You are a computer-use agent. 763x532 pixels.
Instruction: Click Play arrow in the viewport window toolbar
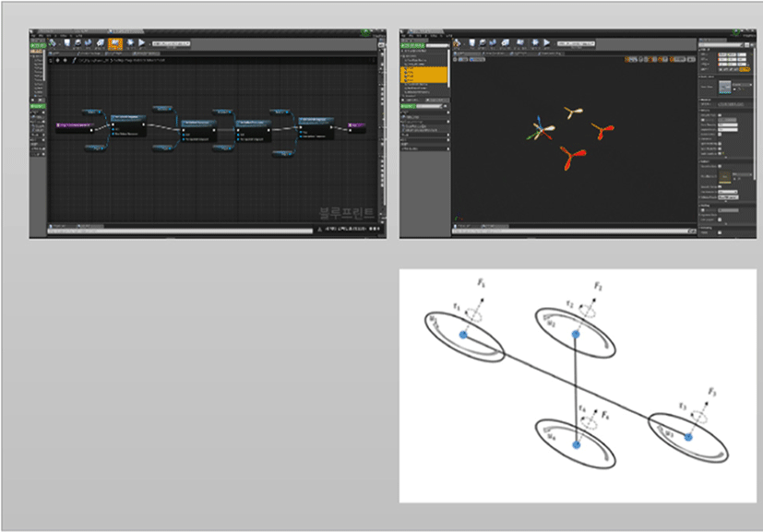click(546, 43)
